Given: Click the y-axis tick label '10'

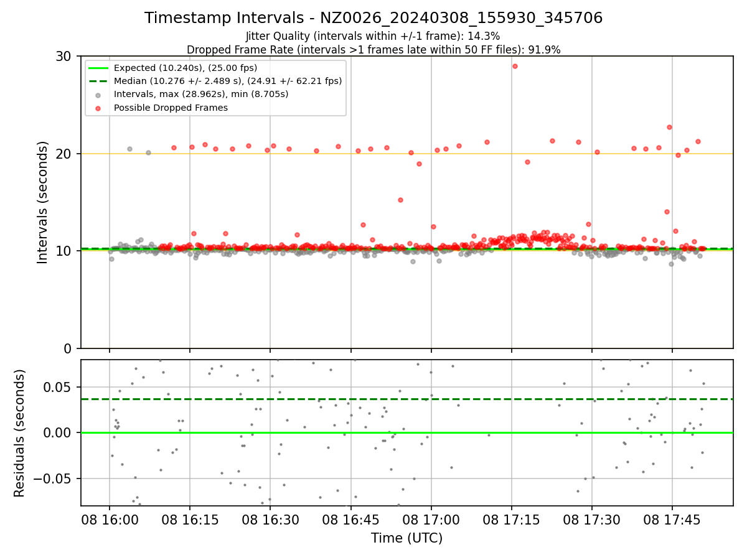Looking at the screenshot, I should [x=63, y=251].
